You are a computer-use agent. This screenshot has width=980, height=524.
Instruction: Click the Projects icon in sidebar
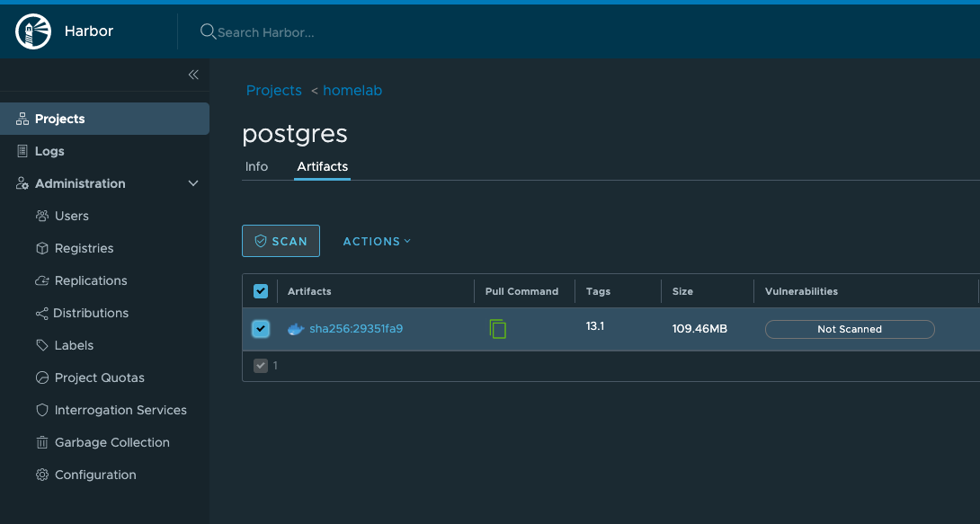(22, 119)
